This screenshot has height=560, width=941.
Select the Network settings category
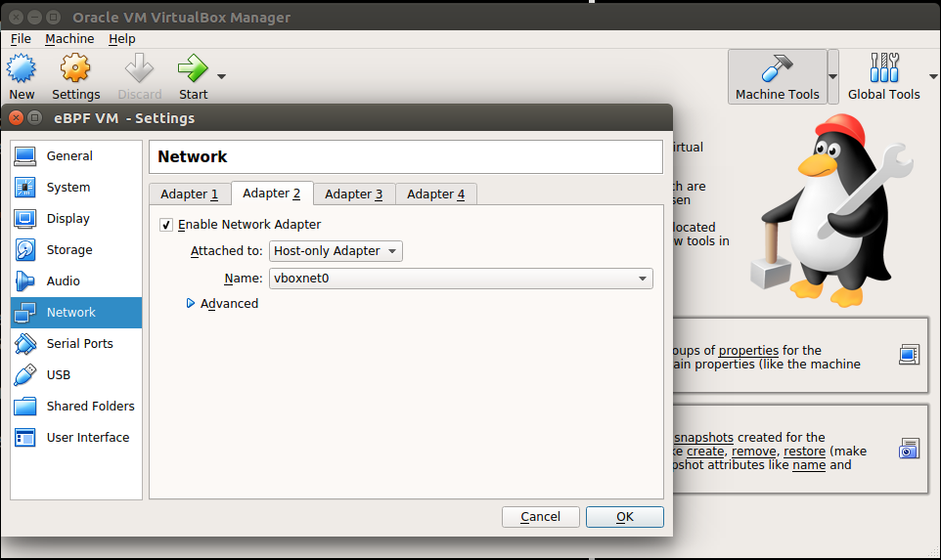click(x=76, y=313)
